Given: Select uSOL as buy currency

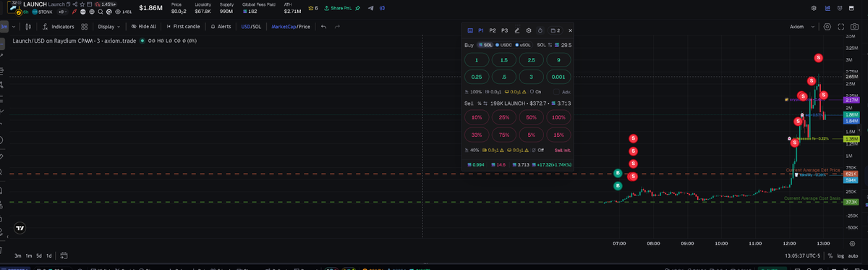Looking at the screenshot, I should tap(522, 45).
